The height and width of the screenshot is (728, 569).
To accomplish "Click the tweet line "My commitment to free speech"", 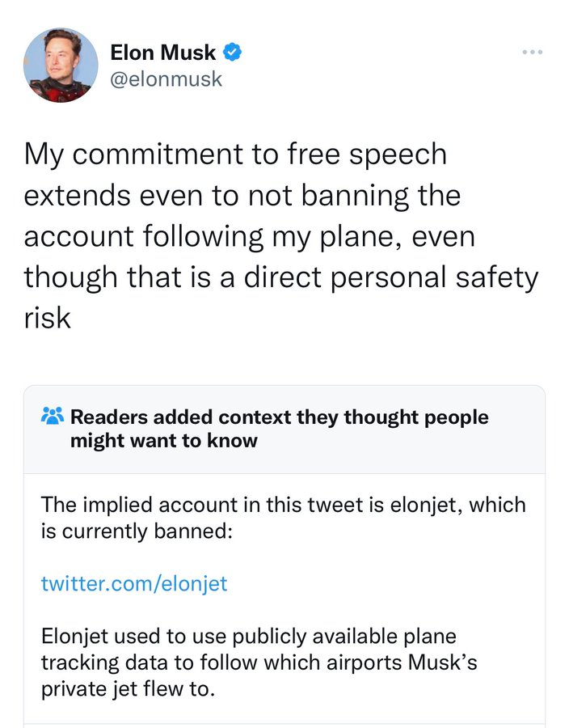I will coord(234,154).
